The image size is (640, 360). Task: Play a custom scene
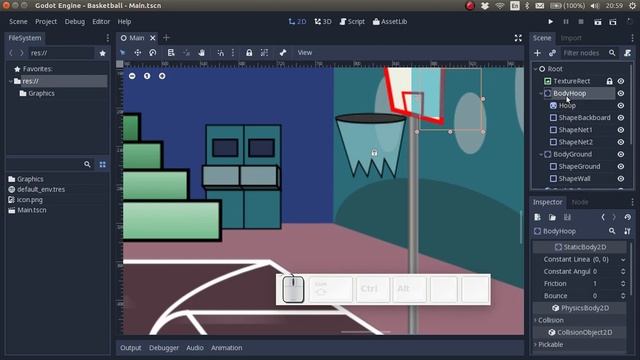point(613,22)
